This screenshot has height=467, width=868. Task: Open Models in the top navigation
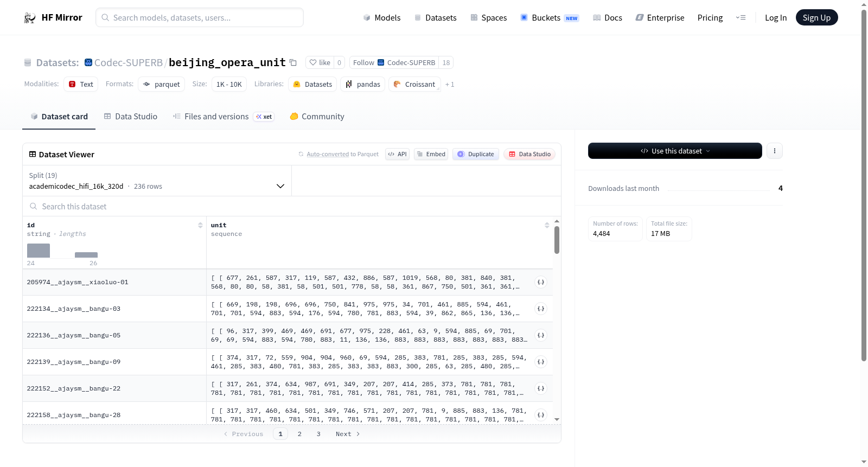[382, 18]
